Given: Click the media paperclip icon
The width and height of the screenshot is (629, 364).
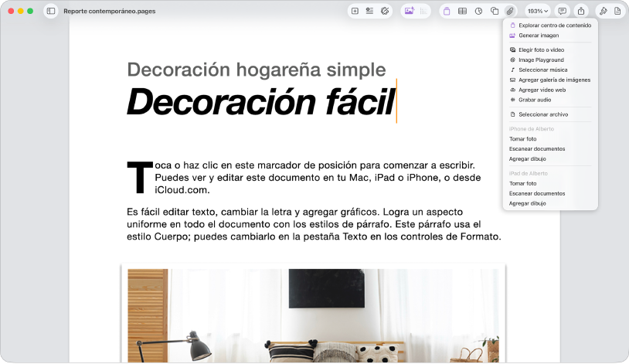Looking at the screenshot, I should 510,12.
